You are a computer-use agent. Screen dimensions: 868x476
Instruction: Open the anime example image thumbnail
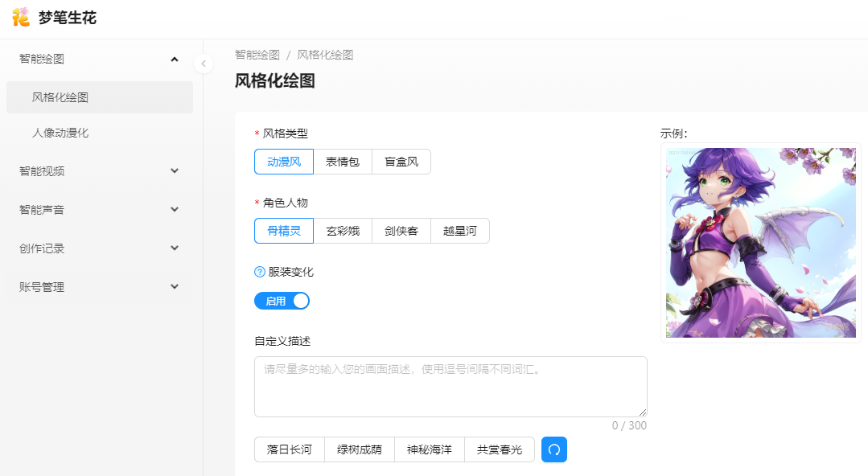pos(760,243)
